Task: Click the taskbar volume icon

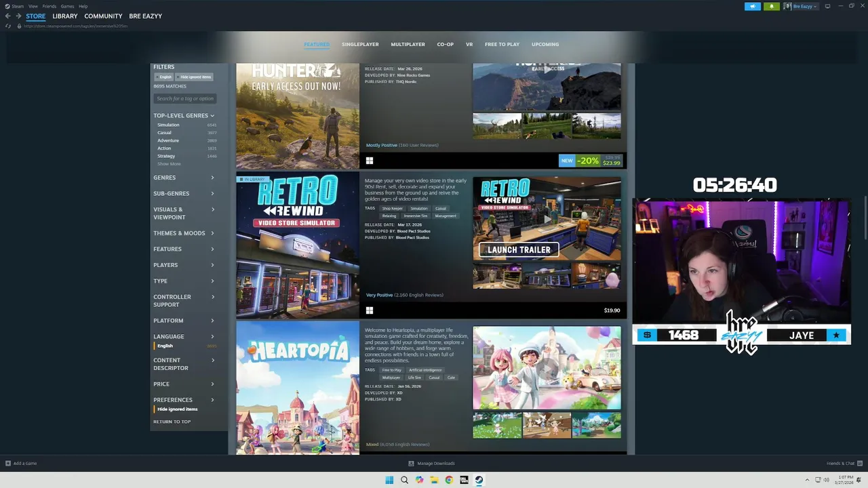Action: click(826, 480)
